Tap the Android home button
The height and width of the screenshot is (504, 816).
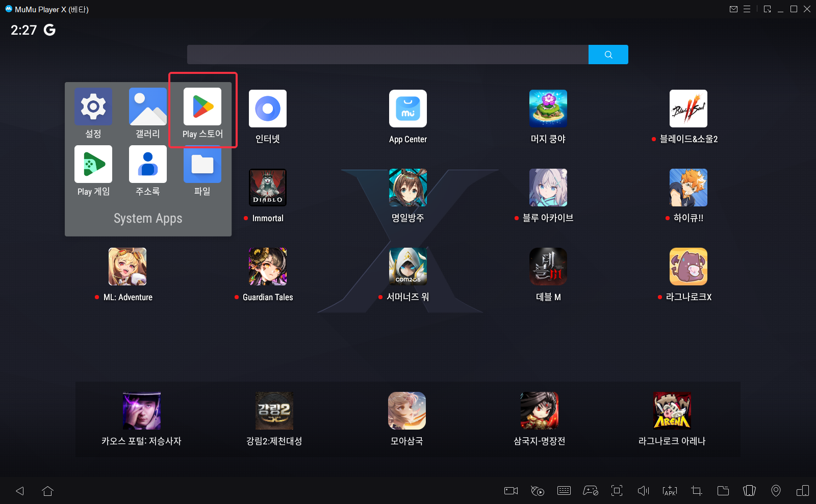(48, 491)
